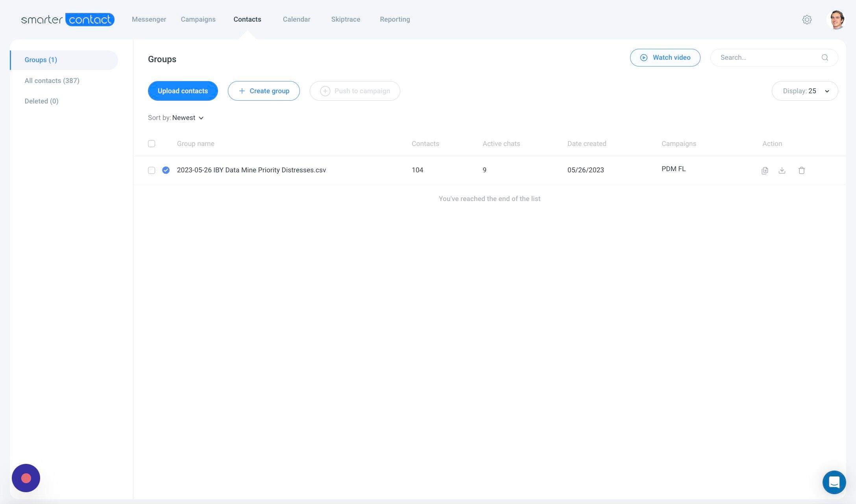Screen dimensions: 856x504
Task: Select all groups checkbox in header
Action: [152, 144]
